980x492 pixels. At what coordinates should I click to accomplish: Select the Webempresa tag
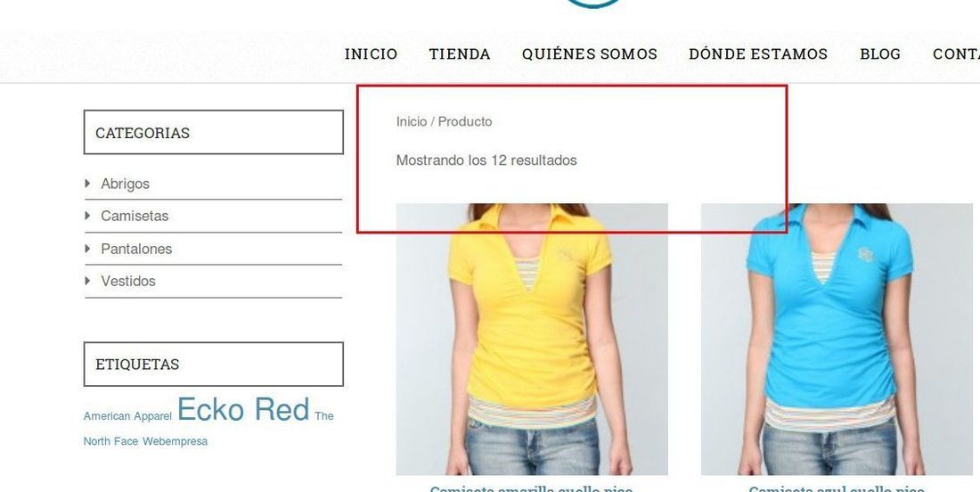175,441
